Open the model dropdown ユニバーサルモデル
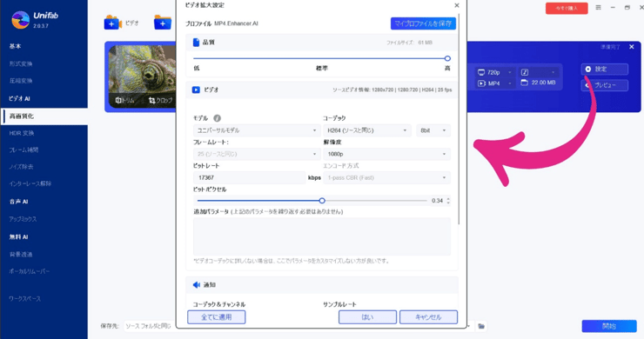Viewport: 644px width, 339px height. point(256,130)
